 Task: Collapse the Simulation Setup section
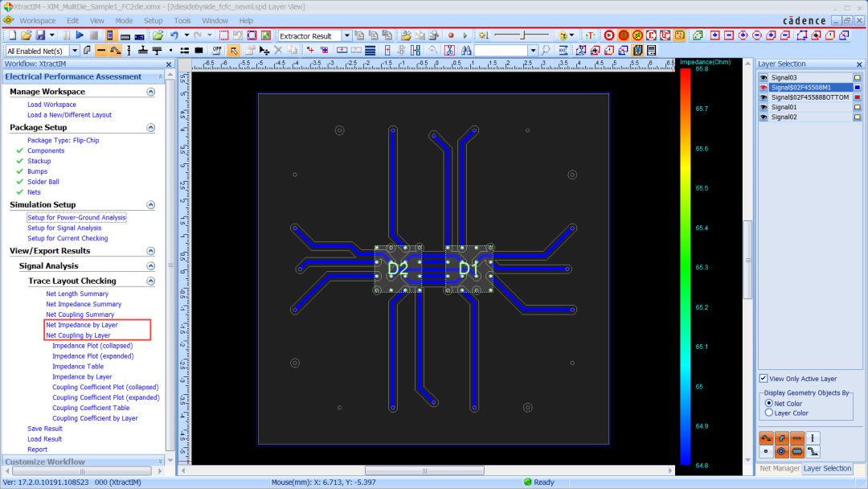[150, 204]
